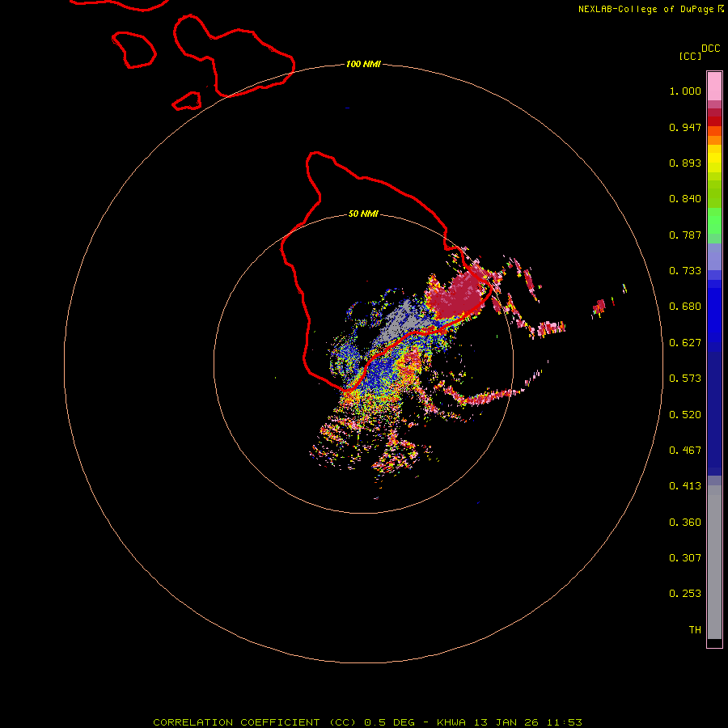Click the 0.5 DEG elevation text

coord(390,722)
